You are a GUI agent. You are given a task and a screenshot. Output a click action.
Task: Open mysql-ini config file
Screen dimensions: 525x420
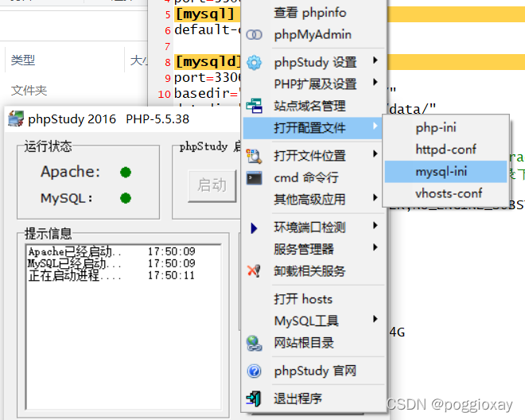click(x=445, y=172)
